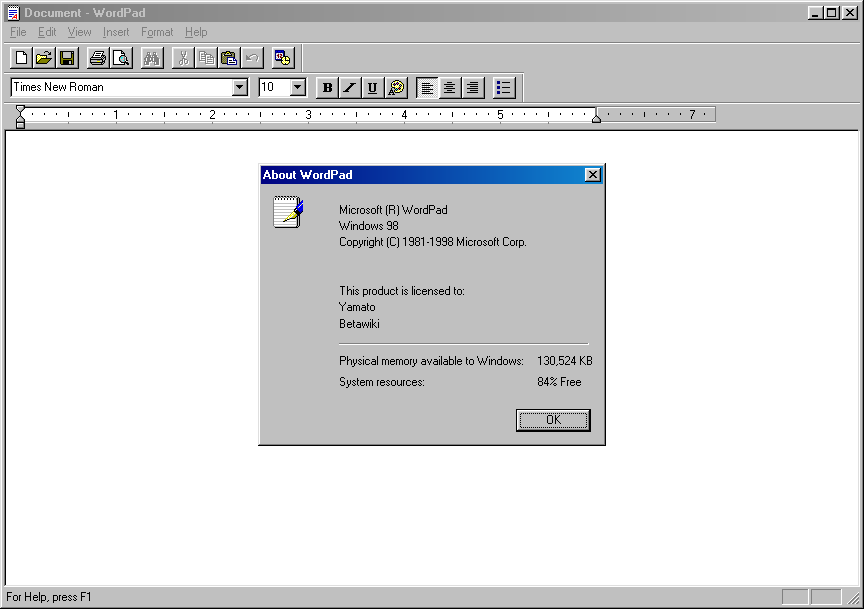
Task: Click the WordPad title bar document icon
Action: (x=13, y=13)
